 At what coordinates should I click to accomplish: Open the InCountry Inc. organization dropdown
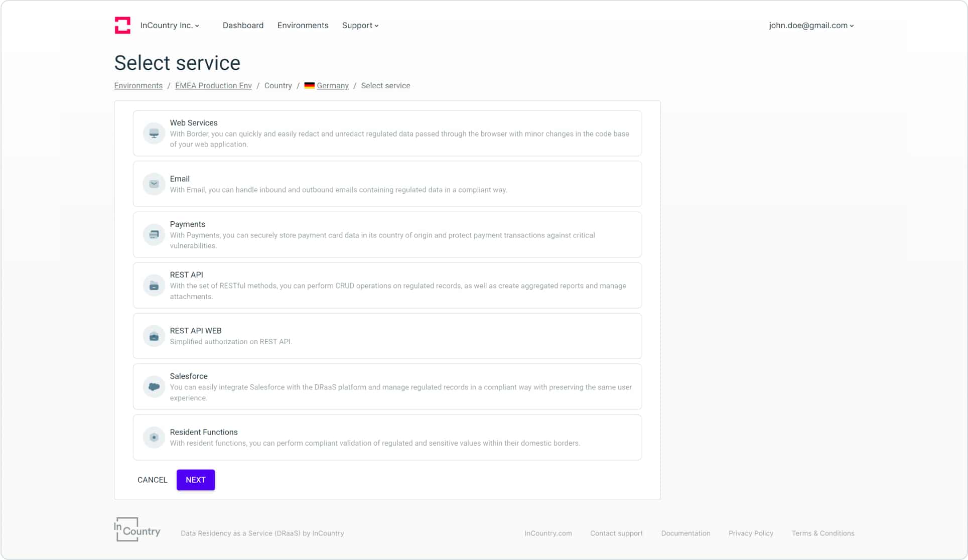pyautogui.click(x=169, y=25)
